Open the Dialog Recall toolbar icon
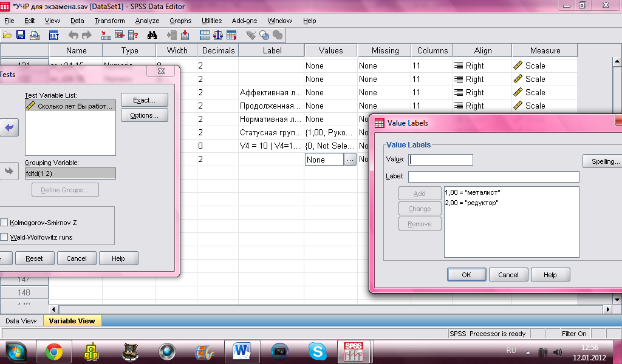This screenshot has width=622, height=364. [53, 35]
